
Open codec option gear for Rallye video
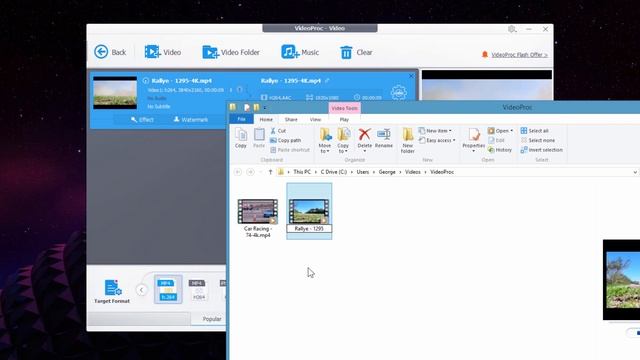tap(398, 93)
